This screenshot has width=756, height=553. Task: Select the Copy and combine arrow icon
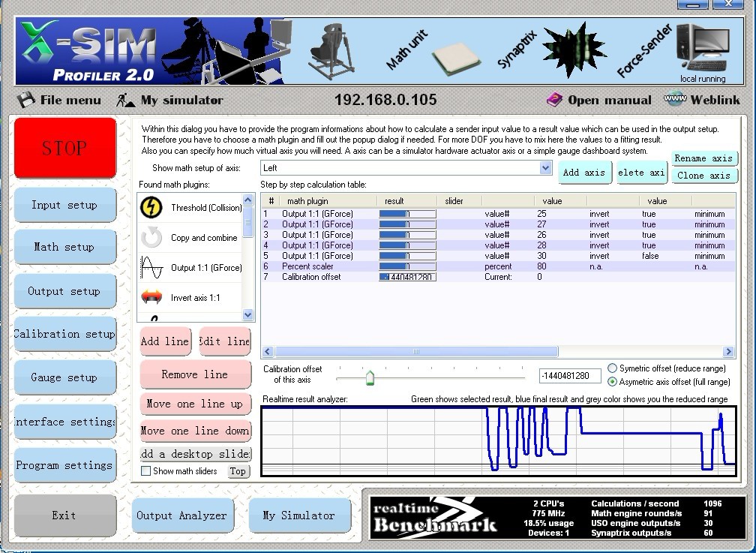point(151,237)
